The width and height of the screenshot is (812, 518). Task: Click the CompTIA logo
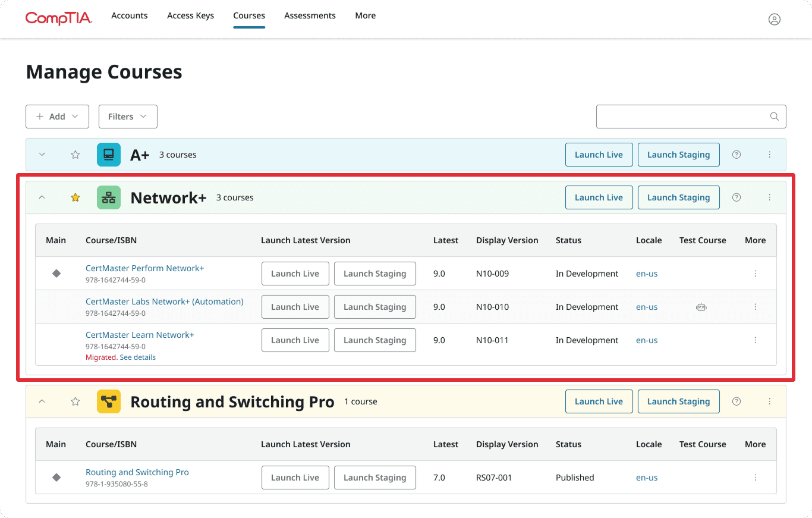(x=59, y=18)
